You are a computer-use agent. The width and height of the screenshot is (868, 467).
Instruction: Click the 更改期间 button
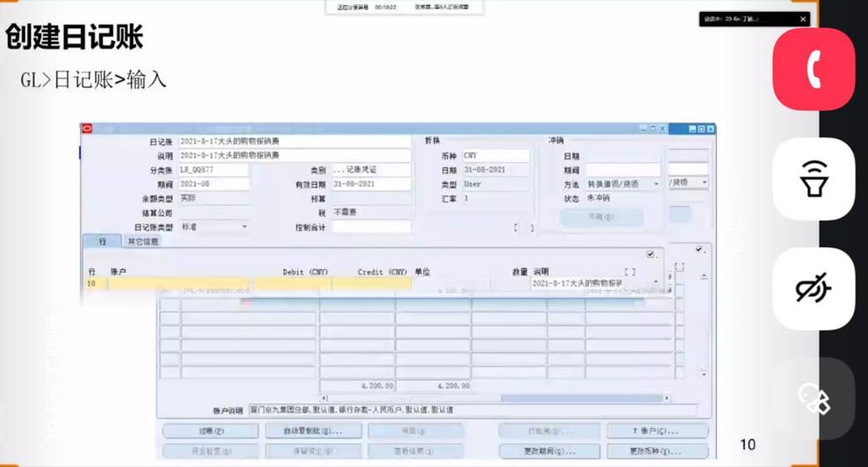547,451
